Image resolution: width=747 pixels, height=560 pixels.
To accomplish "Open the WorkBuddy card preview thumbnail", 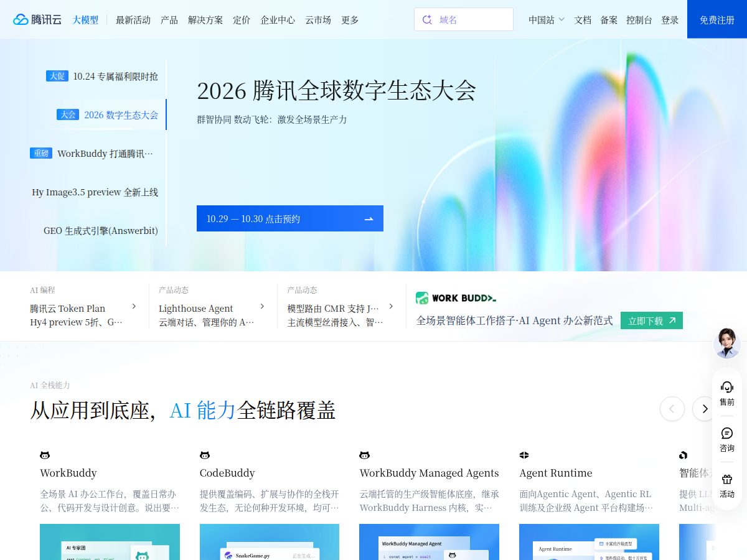I will tap(110, 542).
